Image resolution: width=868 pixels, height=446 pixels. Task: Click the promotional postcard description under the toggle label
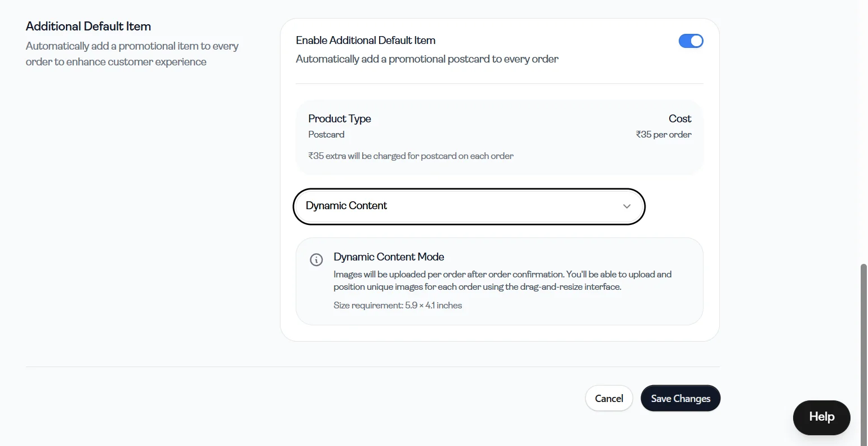coord(427,59)
